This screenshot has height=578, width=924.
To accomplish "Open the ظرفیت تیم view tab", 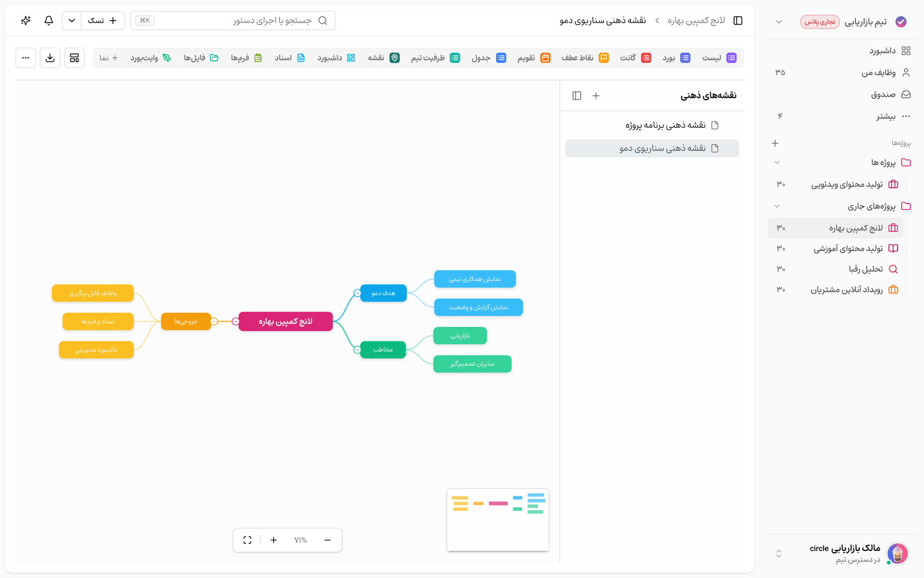I will tap(435, 58).
